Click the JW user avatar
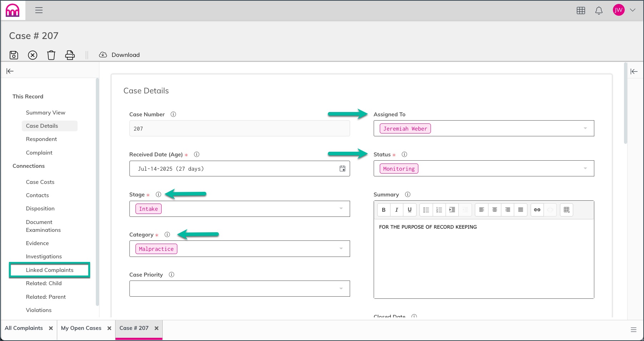The height and width of the screenshot is (341, 644). 618,10
